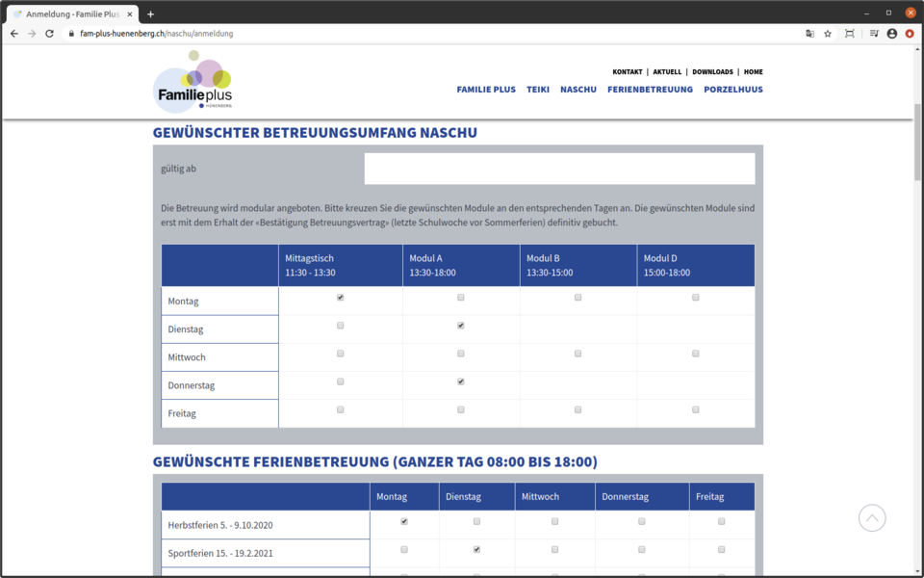The image size is (924, 578).
Task: Click the media control toolbar icon
Action: pos(874,34)
